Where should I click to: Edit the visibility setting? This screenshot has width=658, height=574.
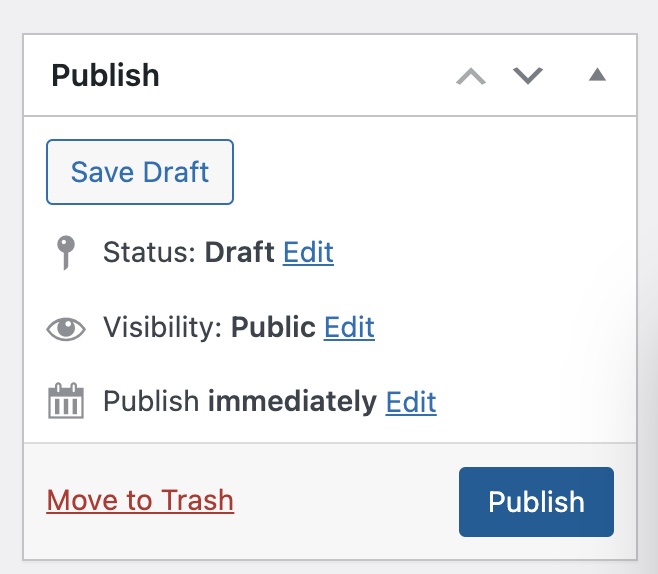click(349, 327)
